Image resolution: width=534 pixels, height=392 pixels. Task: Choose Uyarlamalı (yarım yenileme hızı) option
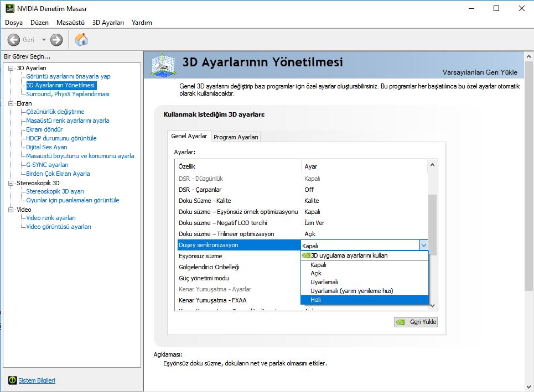click(365, 291)
